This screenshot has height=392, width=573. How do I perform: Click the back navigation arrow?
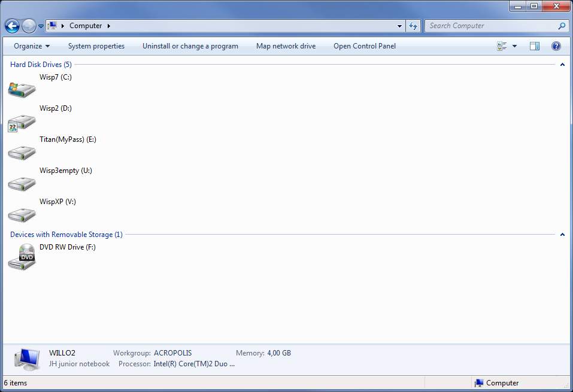coord(11,26)
